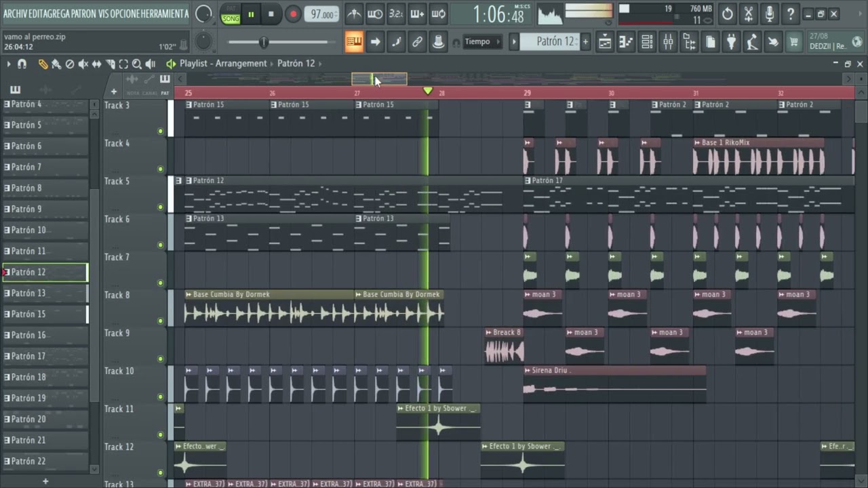Add a pattern with plus below picker list
Image resolution: width=868 pixels, height=488 pixels.
coord(45,481)
